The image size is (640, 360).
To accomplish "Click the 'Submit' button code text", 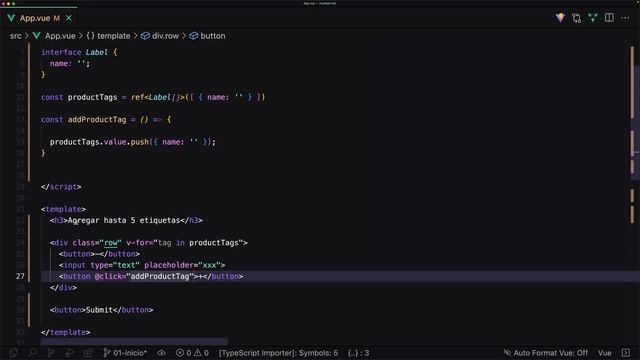I will (99, 310).
